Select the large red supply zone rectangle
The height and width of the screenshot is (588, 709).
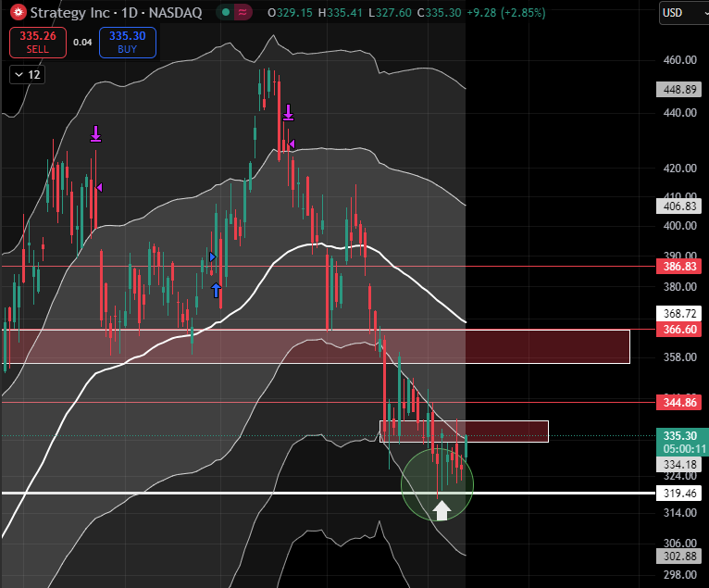pyautogui.click(x=317, y=346)
